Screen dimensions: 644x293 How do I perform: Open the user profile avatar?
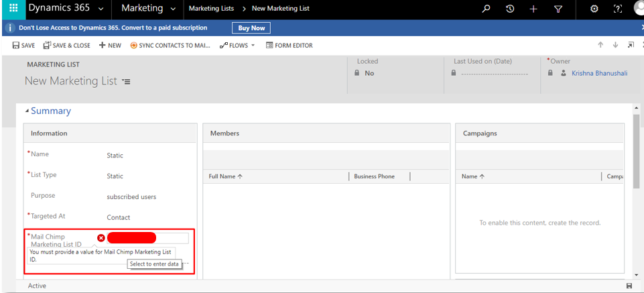tap(639, 8)
